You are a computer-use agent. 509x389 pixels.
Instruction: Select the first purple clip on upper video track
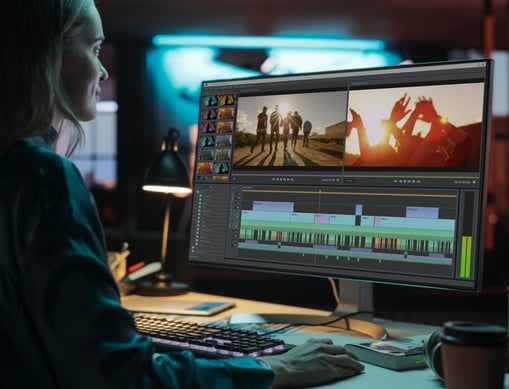point(273,206)
